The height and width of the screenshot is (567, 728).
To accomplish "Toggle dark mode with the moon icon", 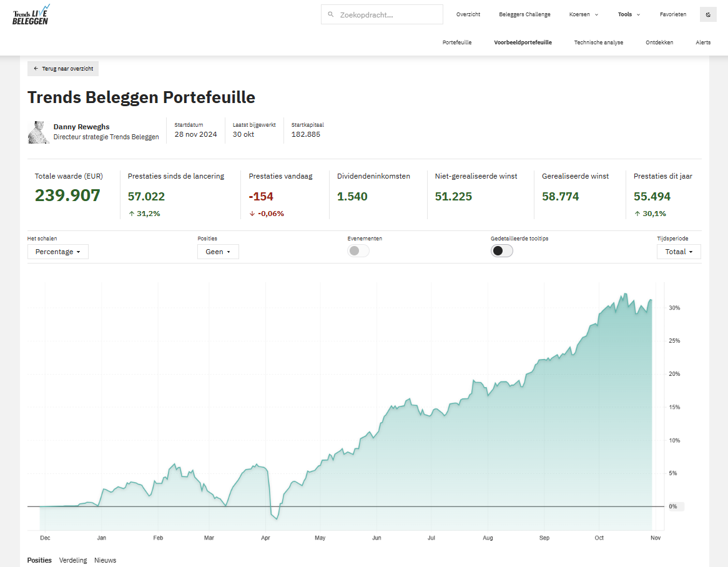I will tap(708, 14).
